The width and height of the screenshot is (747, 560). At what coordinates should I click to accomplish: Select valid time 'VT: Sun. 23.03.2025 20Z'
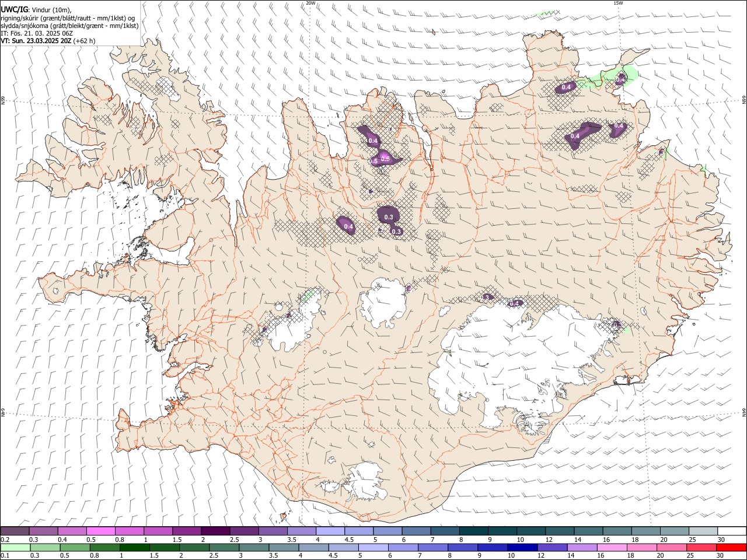48,41
